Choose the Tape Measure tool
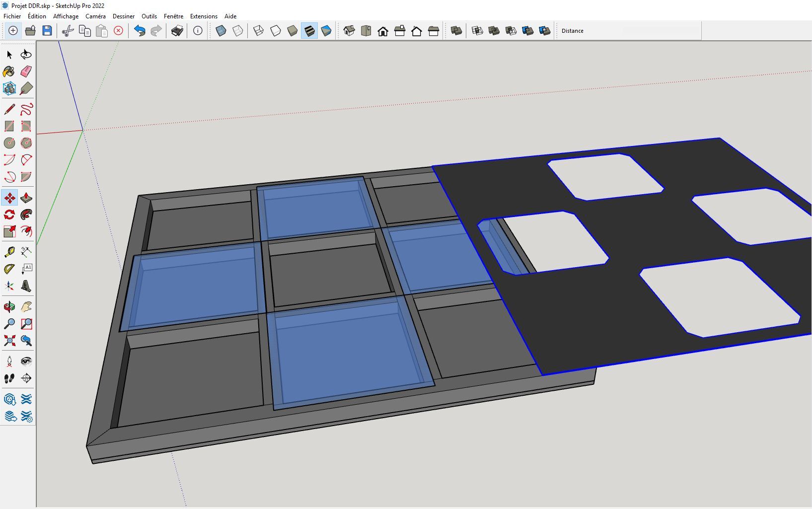Viewport: 812px width, 509px height. pos(9,252)
